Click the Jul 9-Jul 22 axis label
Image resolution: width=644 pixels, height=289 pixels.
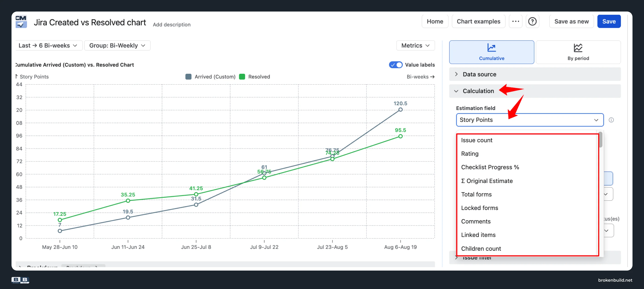coord(264,247)
